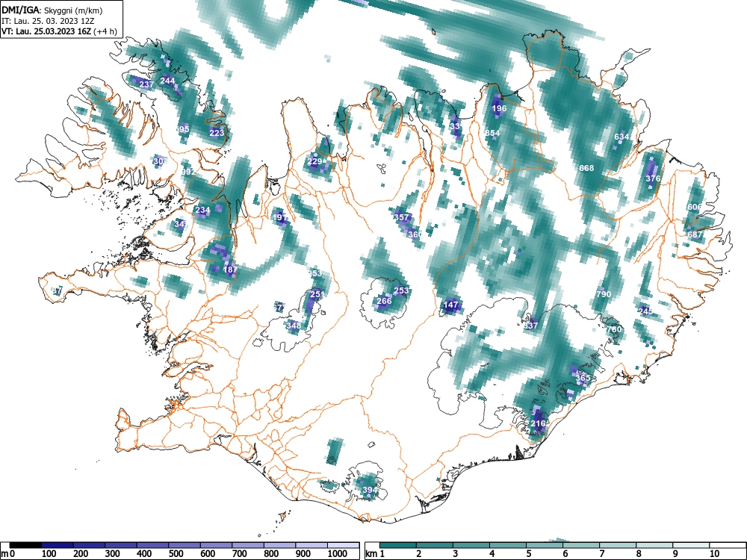Image resolution: width=747 pixels, height=560 pixels.
Task: Click the 266 value label
Action: click(x=384, y=300)
